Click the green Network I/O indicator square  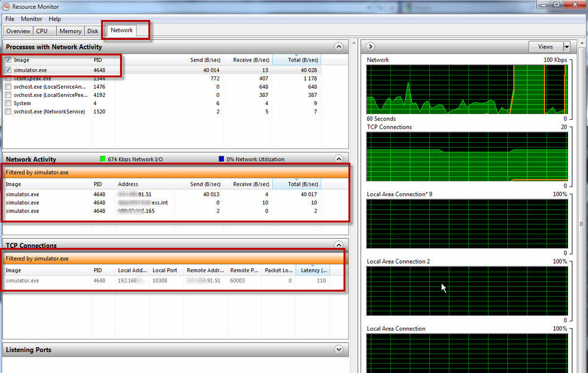(x=103, y=159)
